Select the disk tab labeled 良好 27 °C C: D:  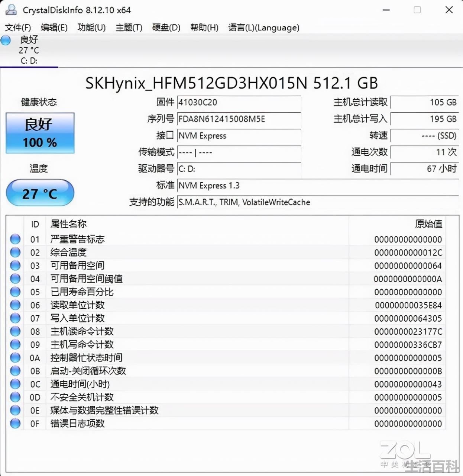click(29, 50)
